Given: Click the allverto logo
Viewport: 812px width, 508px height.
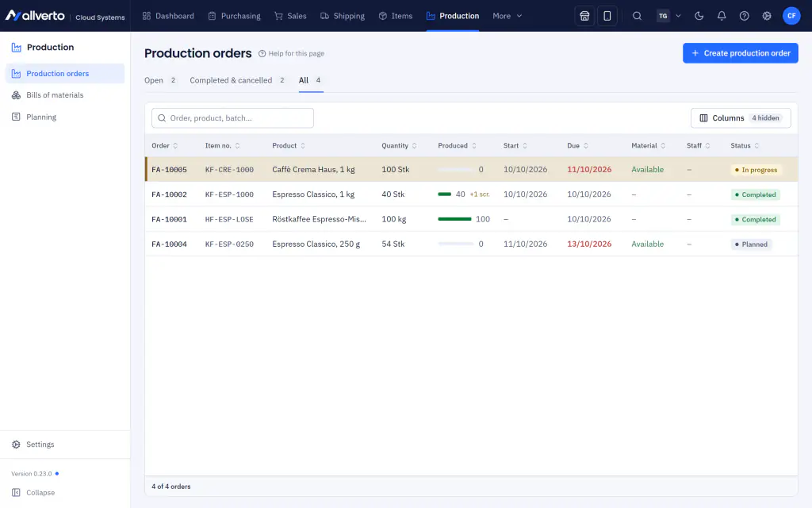Looking at the screenshot, I should pyautogui.click(x=35, y=16).
